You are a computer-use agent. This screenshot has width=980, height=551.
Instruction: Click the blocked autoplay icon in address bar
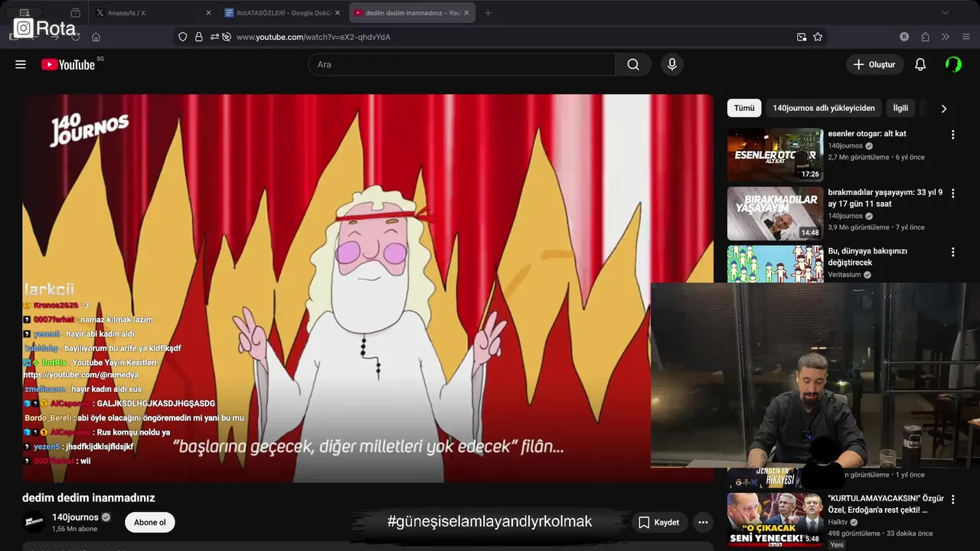227,37
